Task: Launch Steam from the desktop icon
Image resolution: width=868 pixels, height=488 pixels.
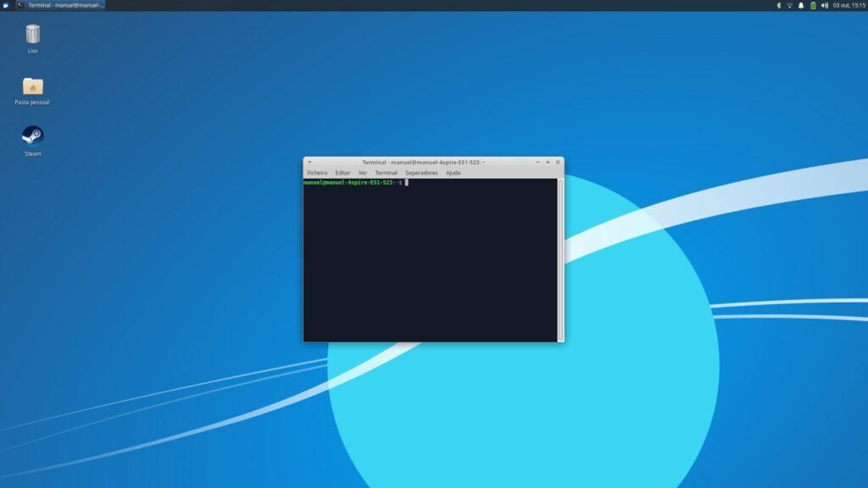Action: 32,136
